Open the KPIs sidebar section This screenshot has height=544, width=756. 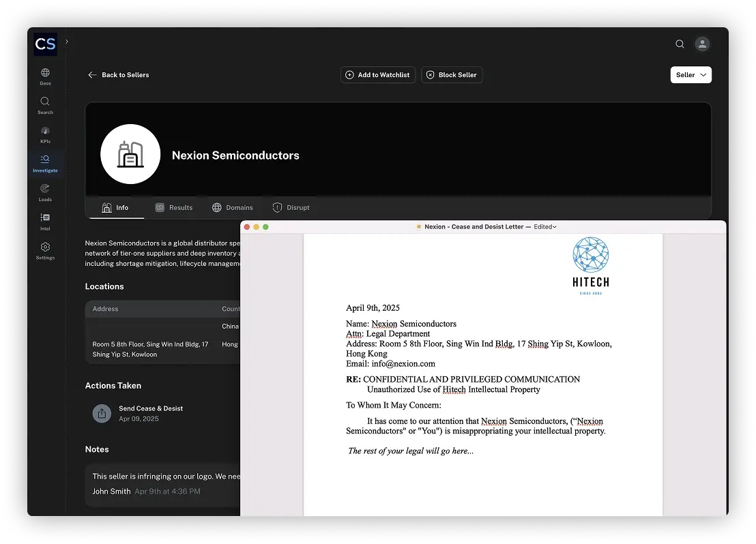pos(45,135)
